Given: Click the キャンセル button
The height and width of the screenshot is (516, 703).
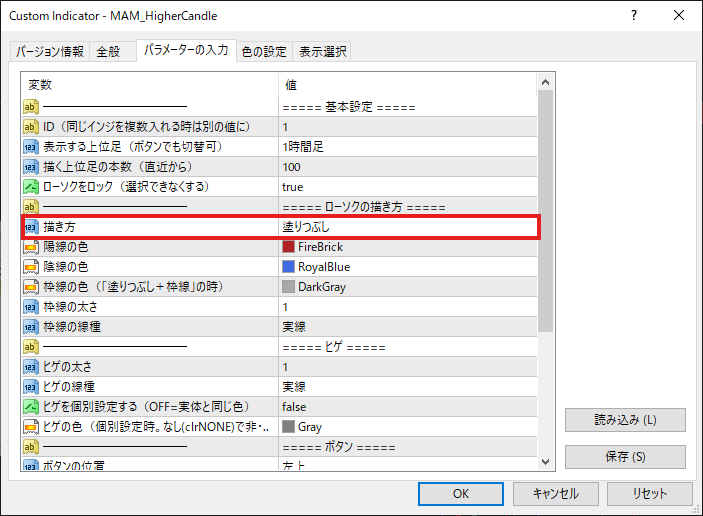Looking at the screenshot, I should tap(555, 494).
